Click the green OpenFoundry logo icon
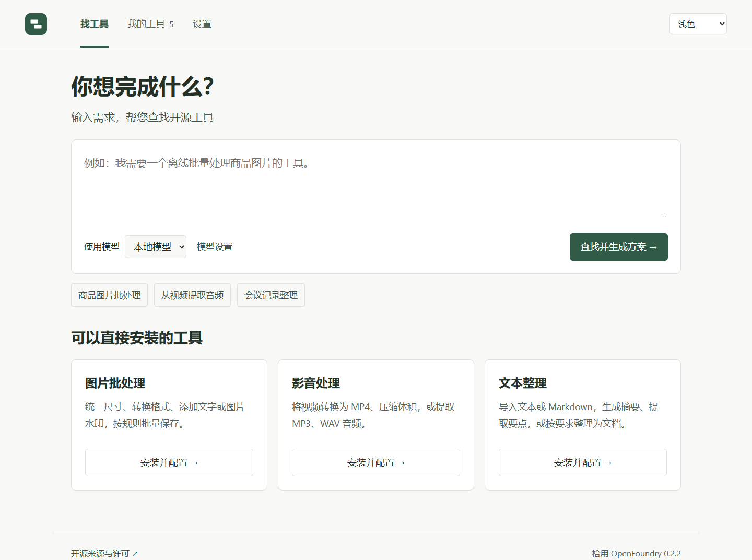Viewport: 752px width, 560px height. (36, 24)
